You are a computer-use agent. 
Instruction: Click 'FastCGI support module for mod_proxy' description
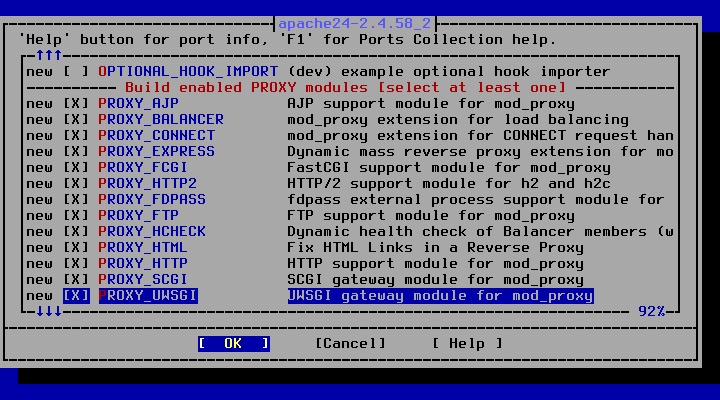tap(449, 168)
